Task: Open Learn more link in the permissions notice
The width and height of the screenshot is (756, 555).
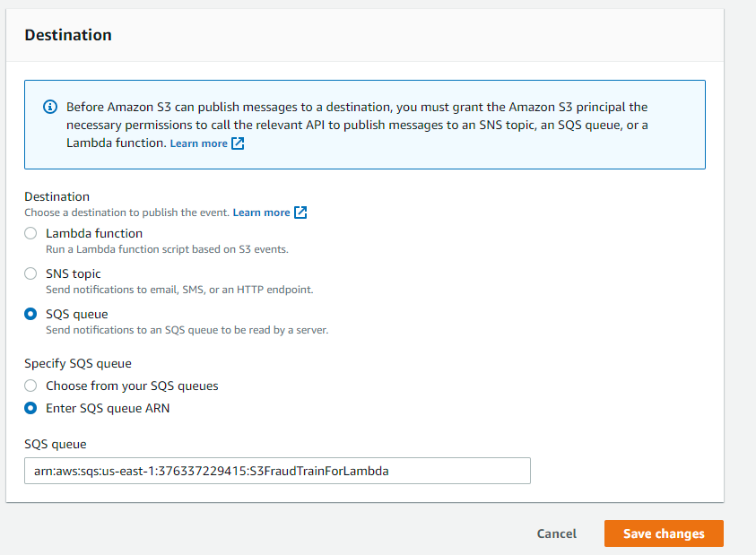Action: click(198, 143)
